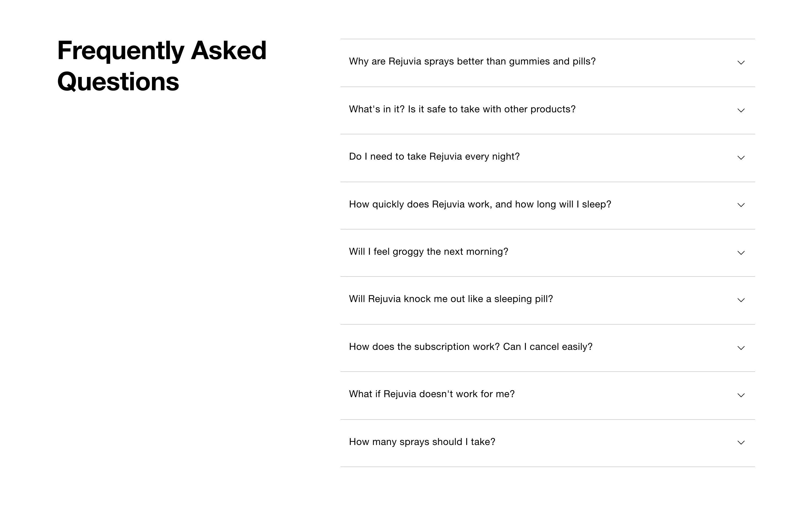Click the arrow beside 'How many sprays should I take?'
812x517 pixels.
pyautogui.click(x=741, y=443)
